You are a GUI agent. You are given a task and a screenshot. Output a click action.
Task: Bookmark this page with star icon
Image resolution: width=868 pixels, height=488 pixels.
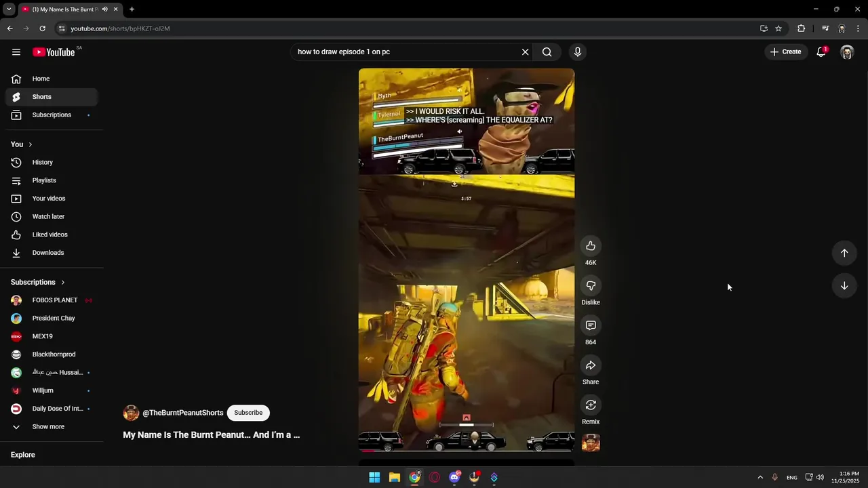[x=778, y=28]
